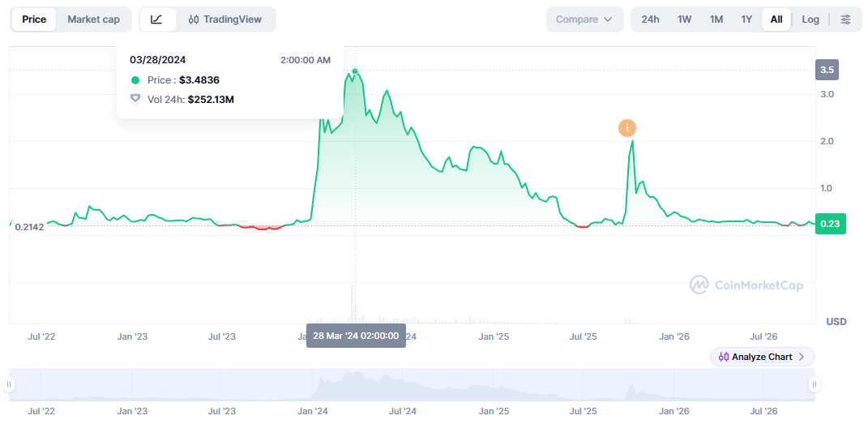Switch to TradingView chart mode
This screenshot has width=868, height=424.
(x=224, y=19)
